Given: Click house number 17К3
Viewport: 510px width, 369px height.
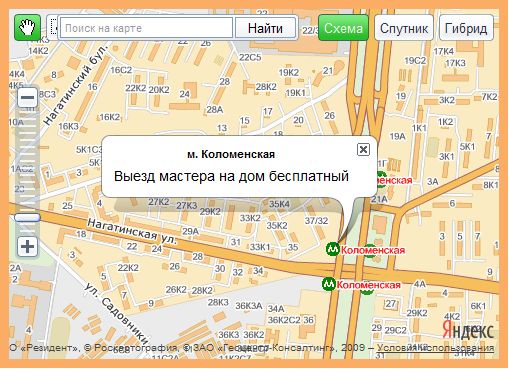Looking at the screenshot, I should tap(456, 63).
